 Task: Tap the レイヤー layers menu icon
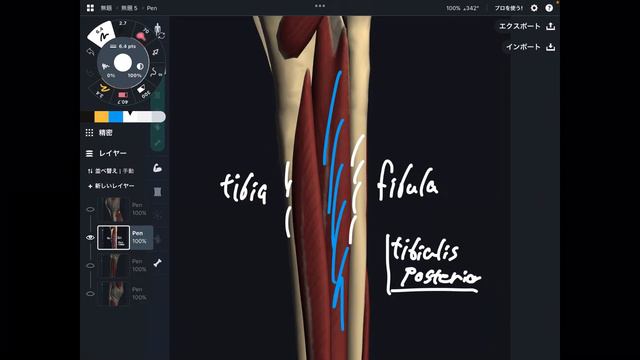click(x=89, y=153)
